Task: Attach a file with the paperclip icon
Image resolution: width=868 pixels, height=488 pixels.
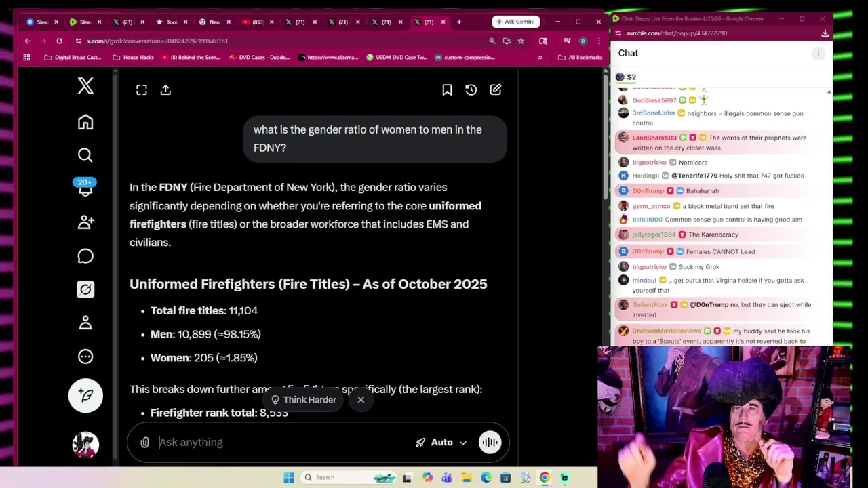Action: [x=144, y=443]
